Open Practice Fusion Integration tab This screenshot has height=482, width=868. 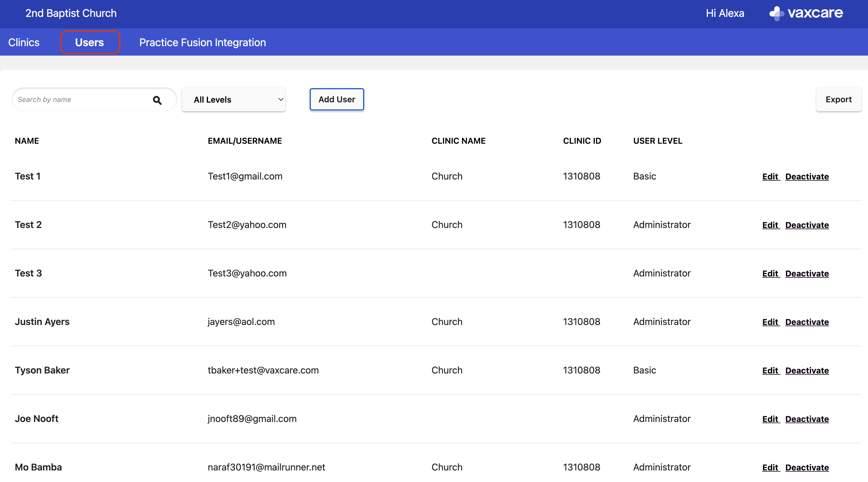click(202, 43)
